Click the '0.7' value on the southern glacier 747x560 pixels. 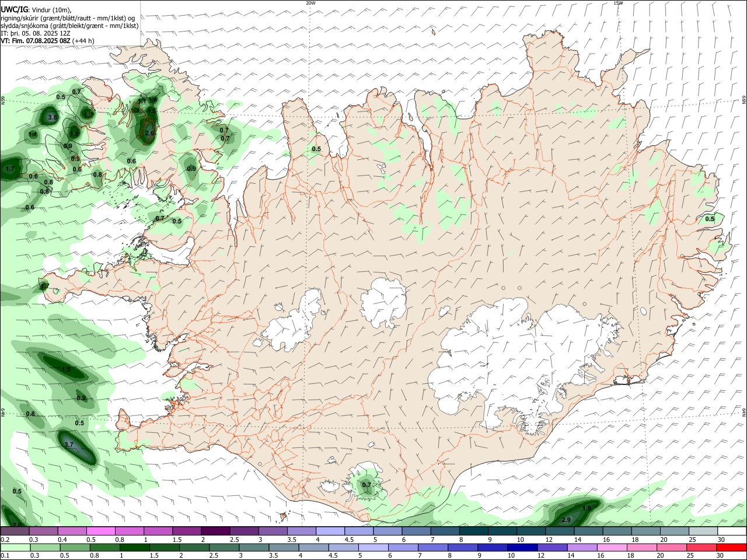click(x=366, y=485)
